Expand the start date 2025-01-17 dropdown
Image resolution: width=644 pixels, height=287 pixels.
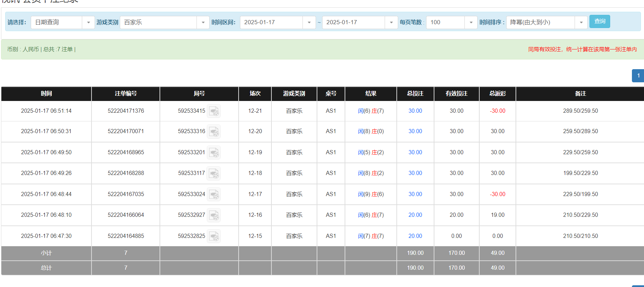point(309,22)
